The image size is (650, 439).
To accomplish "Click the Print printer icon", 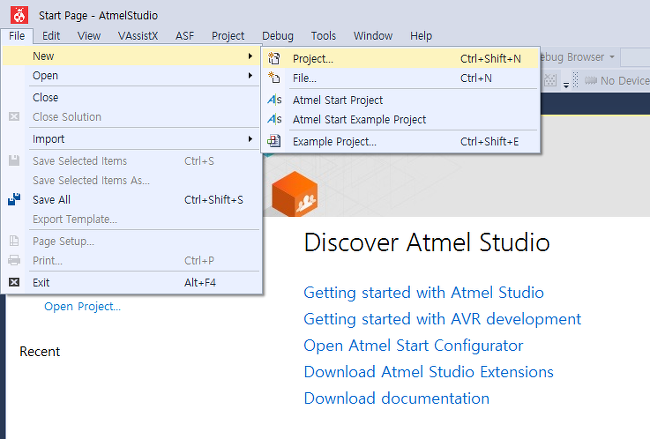I will (x=14, y=260).
